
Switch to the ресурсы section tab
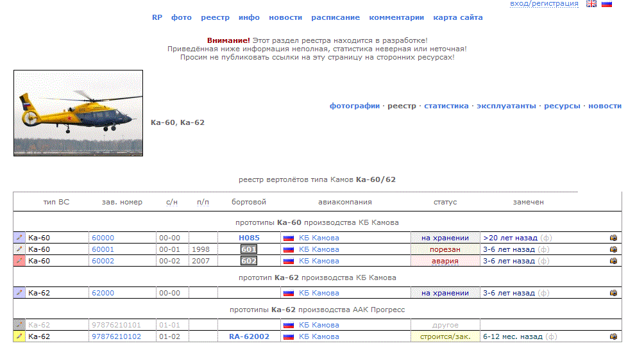(563, 106)
